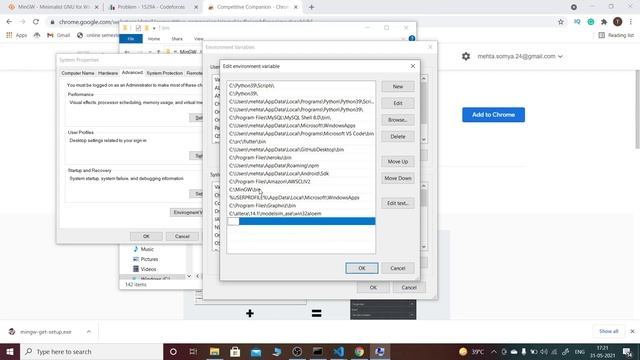The image size is (640, 360).
Task: Open File menu in File Explorer window
Action: (x=131, y=39)
